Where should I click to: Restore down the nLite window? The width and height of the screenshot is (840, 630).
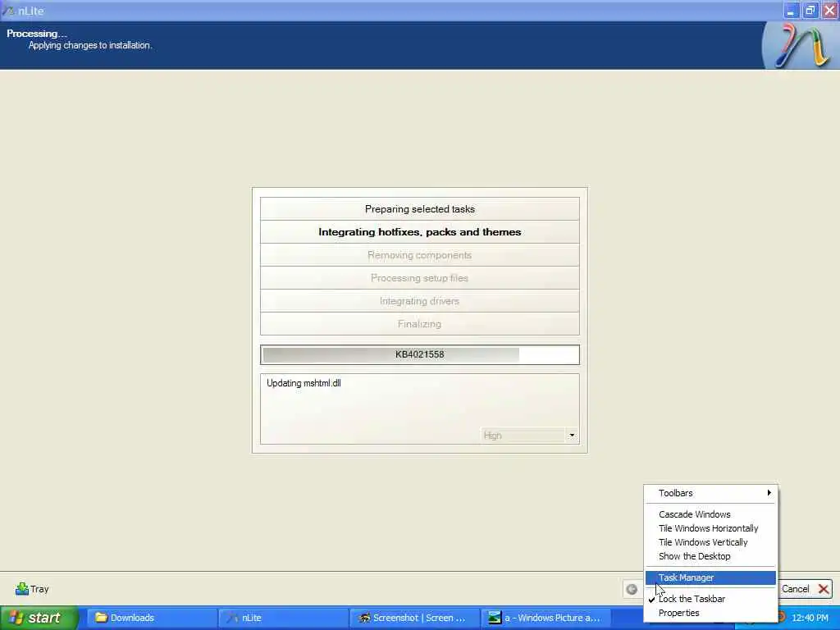(x=810, y=11)
